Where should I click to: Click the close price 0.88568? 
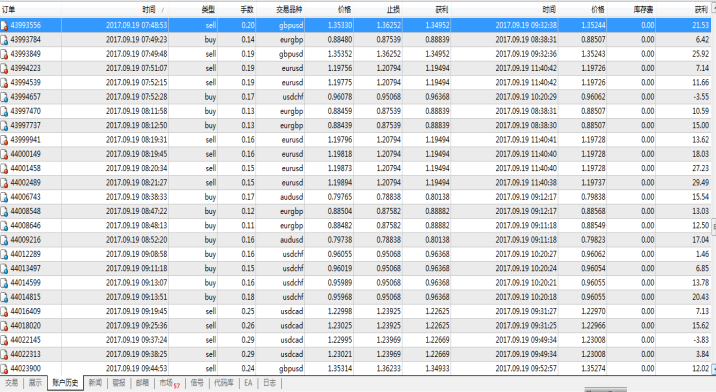593,212
